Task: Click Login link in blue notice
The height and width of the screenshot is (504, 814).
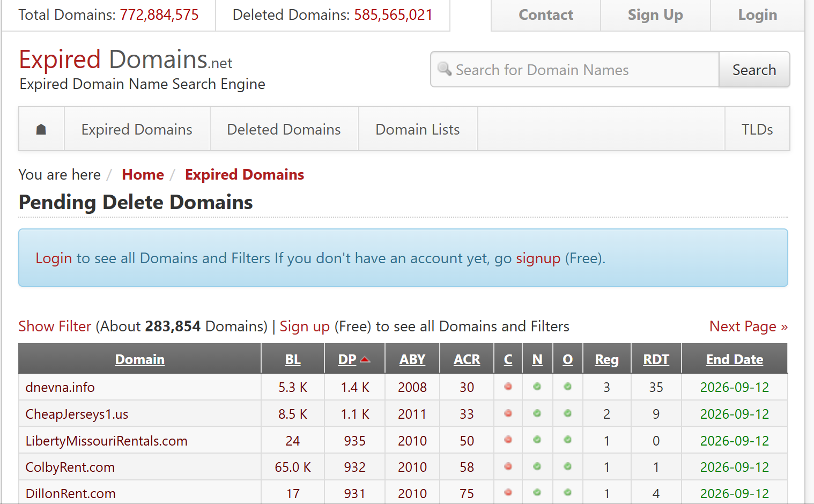Action: (54, 258)
